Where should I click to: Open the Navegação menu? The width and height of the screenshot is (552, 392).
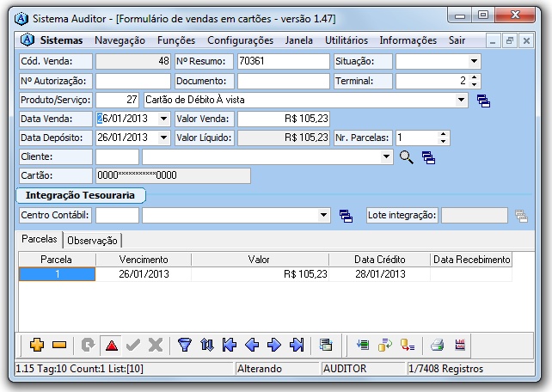[120, 40]
